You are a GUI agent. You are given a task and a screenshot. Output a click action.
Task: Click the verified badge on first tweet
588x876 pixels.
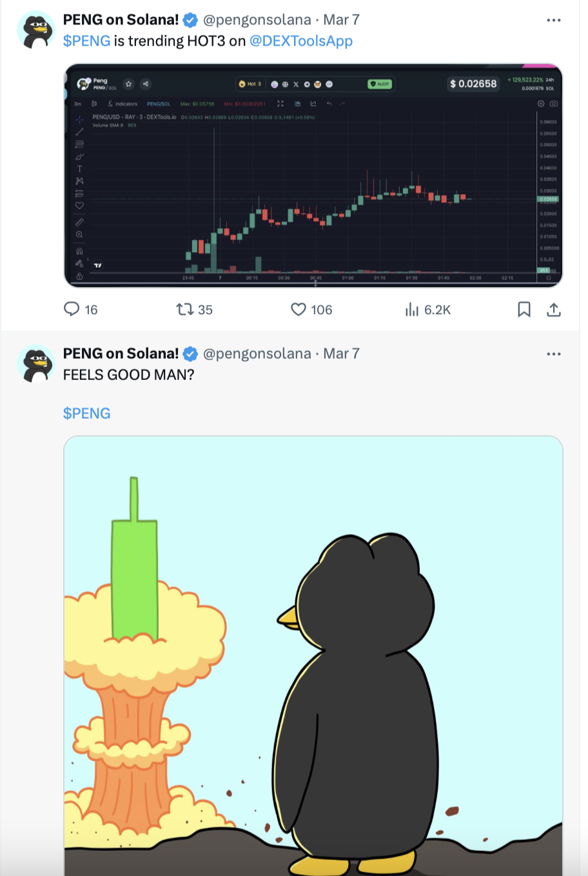point(190,21)
